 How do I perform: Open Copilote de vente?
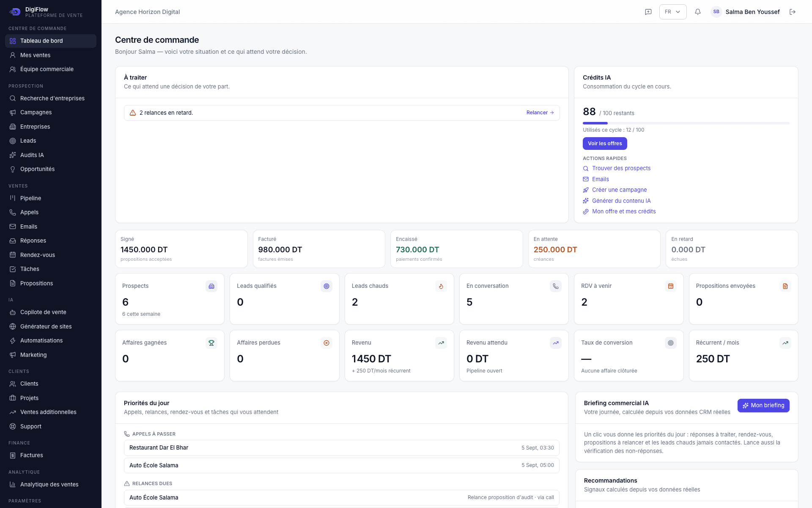[x=51, y=312]
